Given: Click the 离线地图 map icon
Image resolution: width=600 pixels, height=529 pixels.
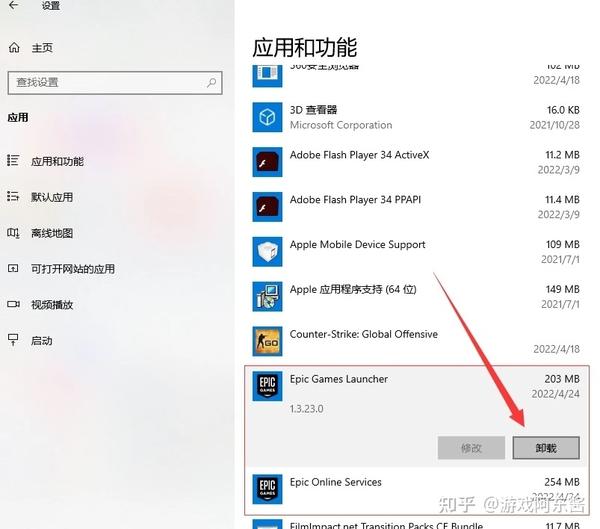Looking at the screenshot, I should 13,232.
